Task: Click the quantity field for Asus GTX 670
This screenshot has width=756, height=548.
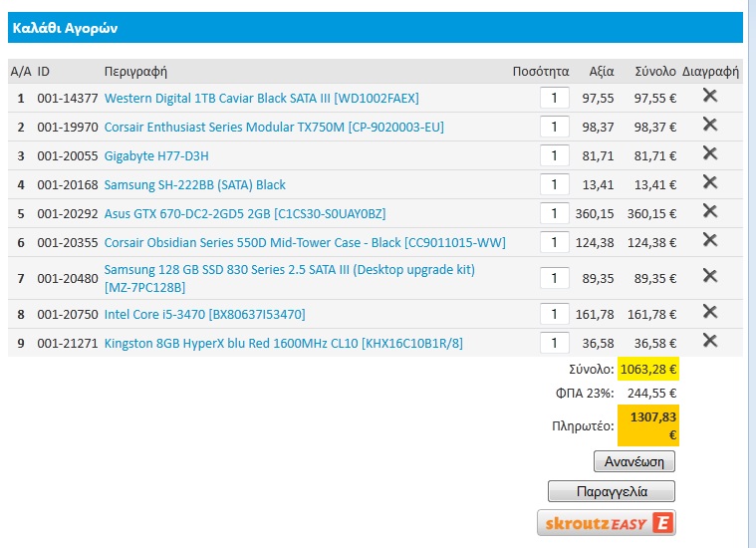Action: pyautogui.click(x=555, y=213)
